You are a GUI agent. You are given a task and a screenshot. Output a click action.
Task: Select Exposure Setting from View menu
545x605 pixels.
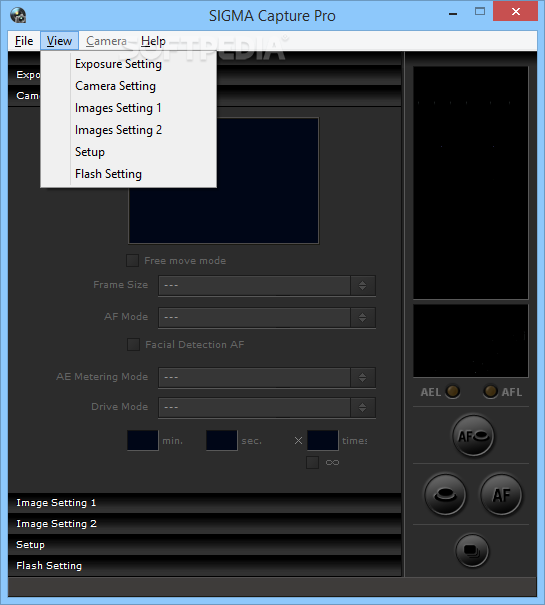point(129,64)
